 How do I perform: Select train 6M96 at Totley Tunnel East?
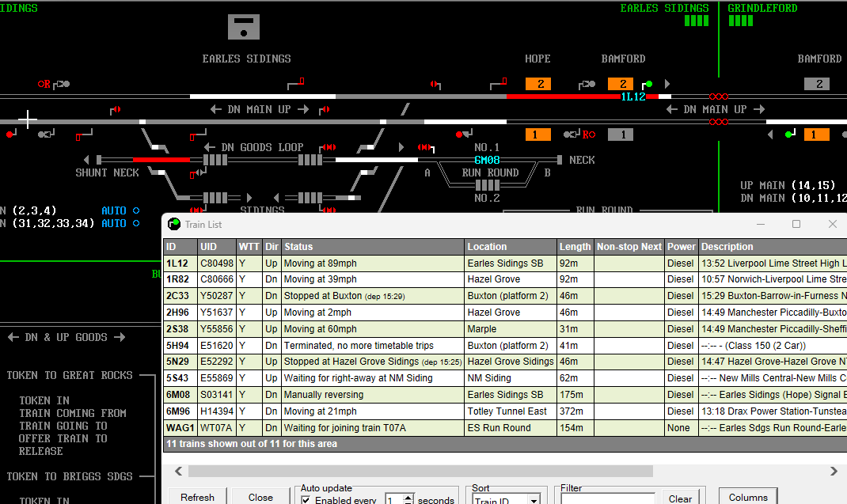(505, 411)
